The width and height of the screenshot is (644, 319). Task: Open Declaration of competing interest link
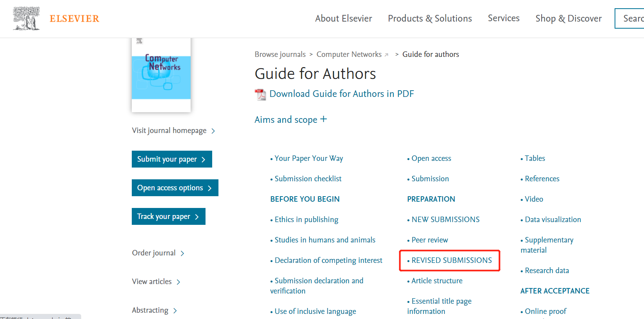coord(328,261)
